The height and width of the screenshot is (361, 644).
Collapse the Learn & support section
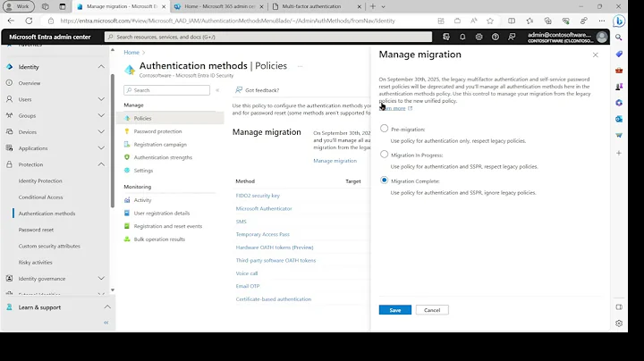107,307
